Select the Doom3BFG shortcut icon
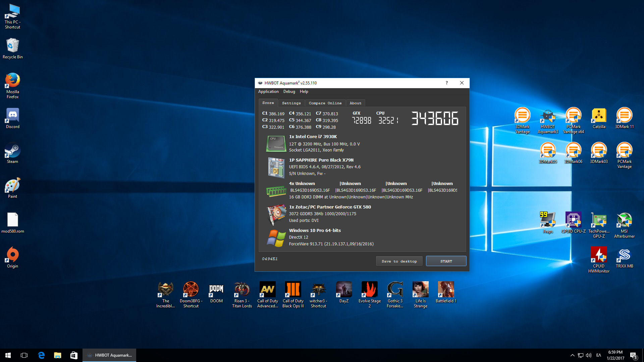The width and height of the screenshot is (644, 362). [191, 295]
